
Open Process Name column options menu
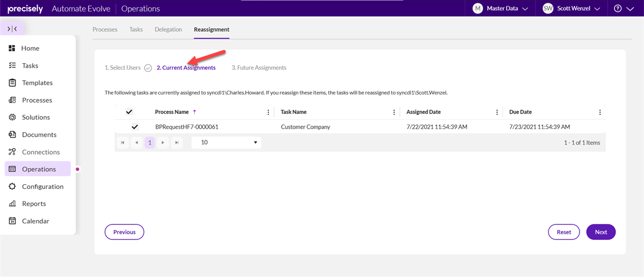tap(268, 112)
